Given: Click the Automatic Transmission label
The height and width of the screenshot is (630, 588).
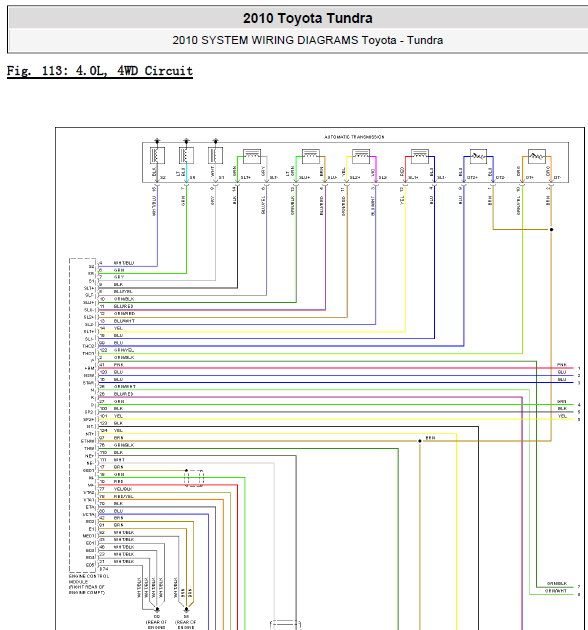Looking at the screenshot, I should click(x=354, y=137).
